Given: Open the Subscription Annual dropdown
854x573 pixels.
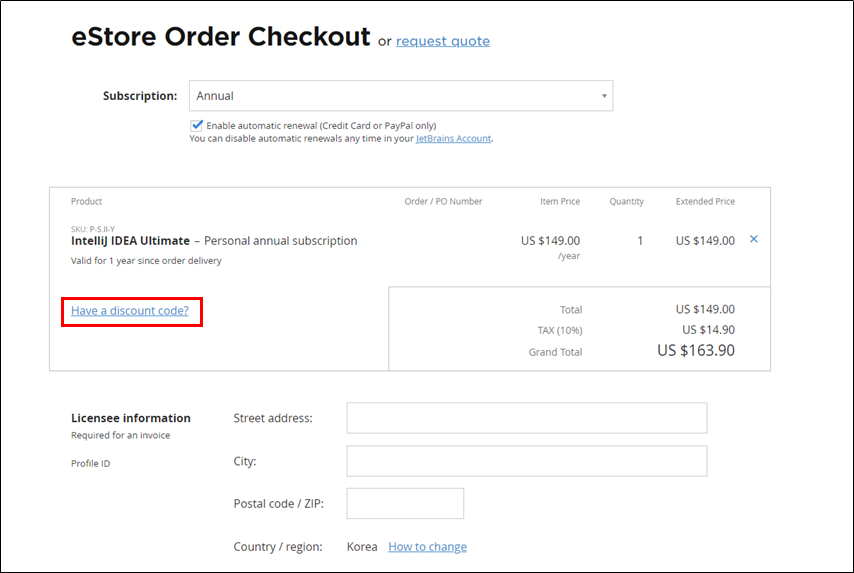Looking at the screenshot, I should click(401, 96).
